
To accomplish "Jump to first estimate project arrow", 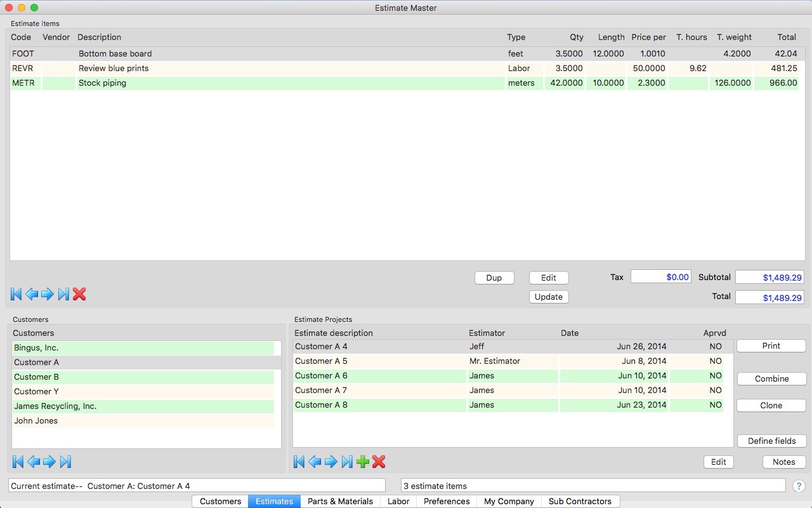I will click(x=299, y=462).
